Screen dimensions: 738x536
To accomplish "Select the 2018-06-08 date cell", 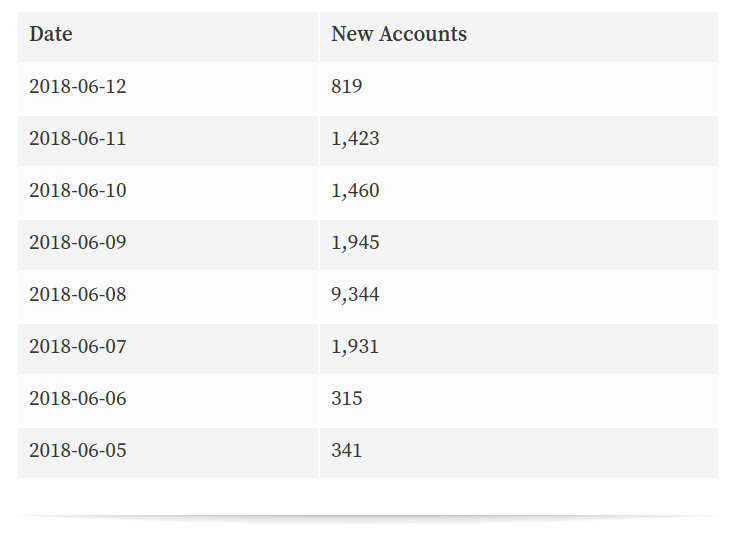I will coord(168,296).
